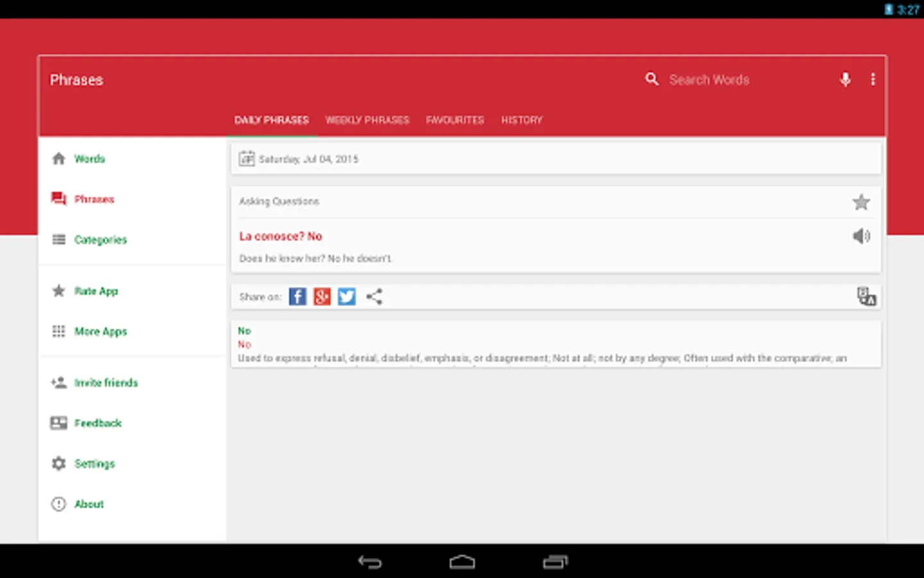924x578 pixels.
Task: Open the Favourites tab
Action: pos(455,120)
